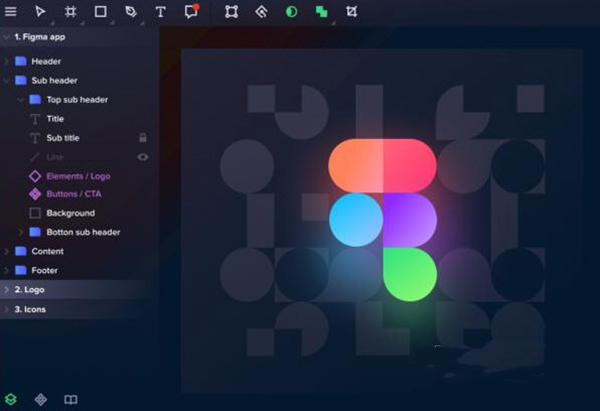This screenshot has width=600, height=411.
Task: Collapse the 1. Figma app page
Action: (x=7, y=37)
